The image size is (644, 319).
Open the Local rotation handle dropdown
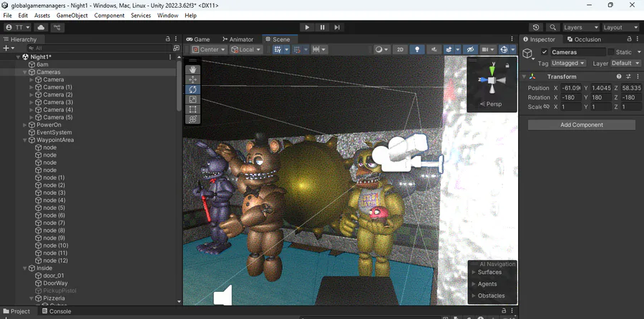point(246,49)
